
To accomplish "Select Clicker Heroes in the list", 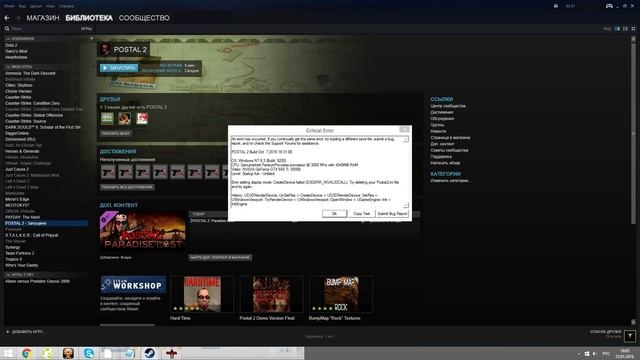I will tap(18, 91).
